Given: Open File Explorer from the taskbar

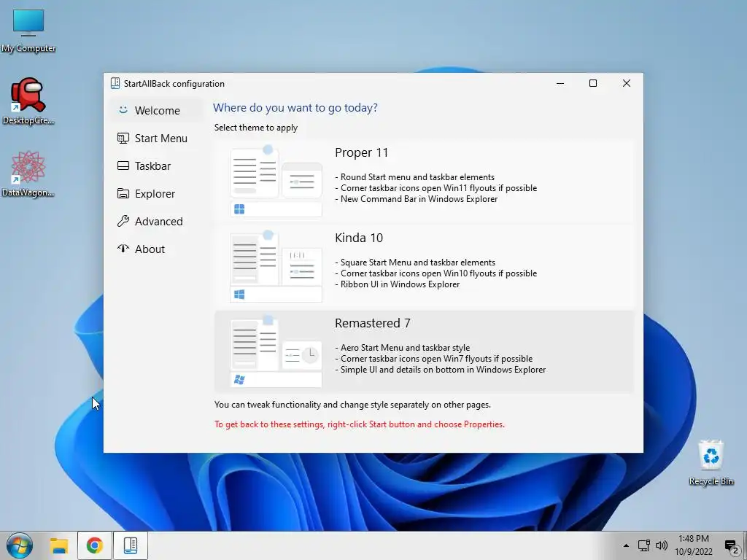Looking at the screenshot, I should click(59, 545).
